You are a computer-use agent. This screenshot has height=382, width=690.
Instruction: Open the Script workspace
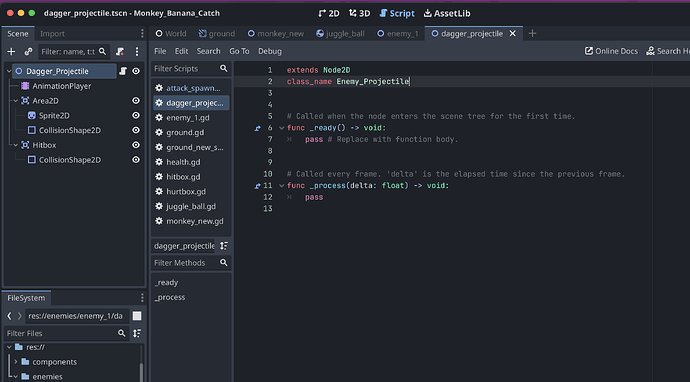point(397,14)
